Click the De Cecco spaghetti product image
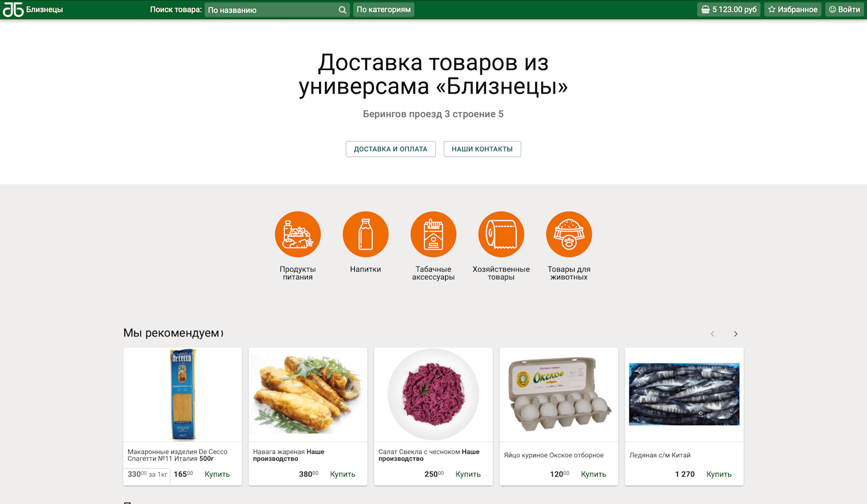Viewport: 867px width, 504px height. 183,394
